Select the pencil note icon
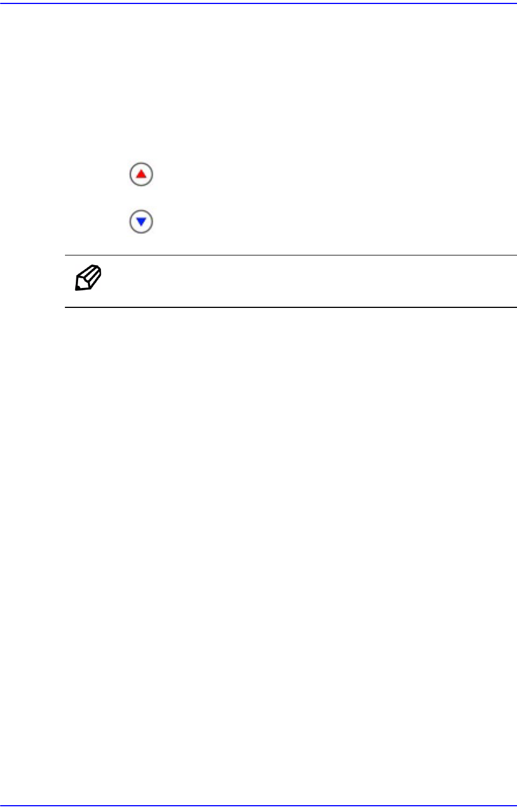Screen dimensions: 517x812 (88, 278)
